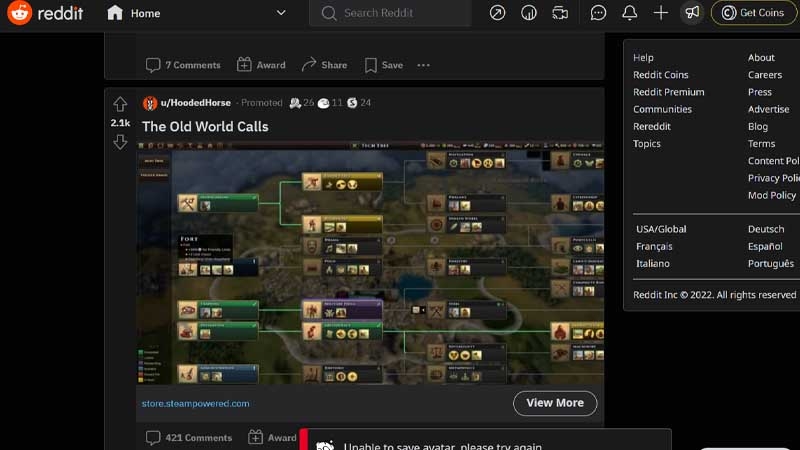Open Careers footer link
This screenshot has width=800, height=450.
pos(765,74)
